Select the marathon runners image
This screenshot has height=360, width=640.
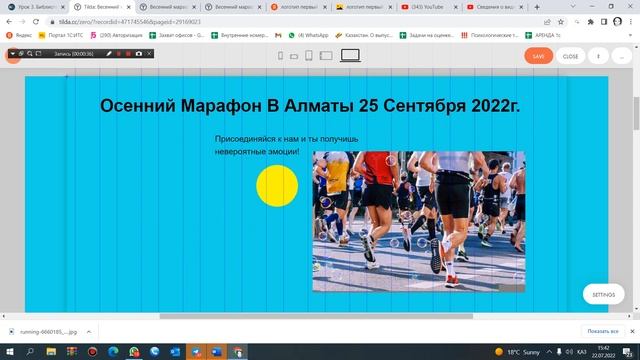(419, 222)
